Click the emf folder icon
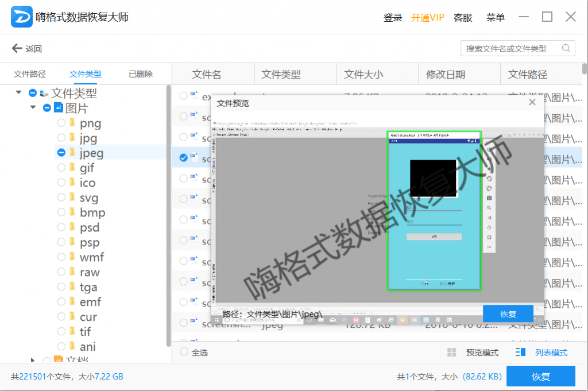The image size is (588, 391). tap(72, 301)
